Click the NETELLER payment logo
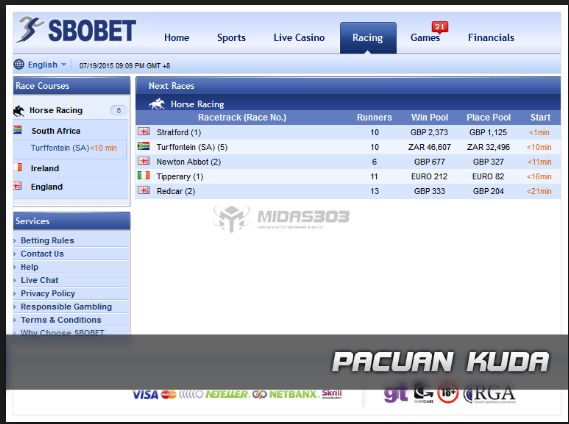The height and width of the screenshot is (424, 569). 227,394
